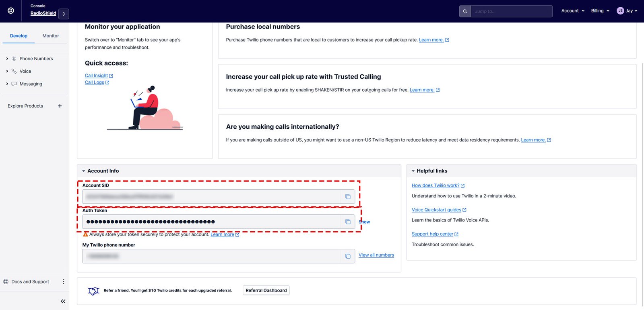Click external icon after Trusted Calling Learn more
Viewport: 644px width, 310px height.
coord(438,90)
